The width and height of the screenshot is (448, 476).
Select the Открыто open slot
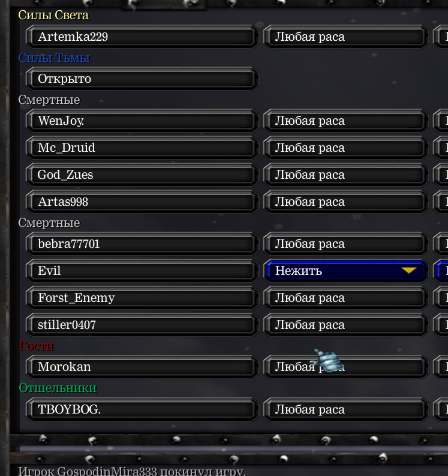[x=143, y=79]
